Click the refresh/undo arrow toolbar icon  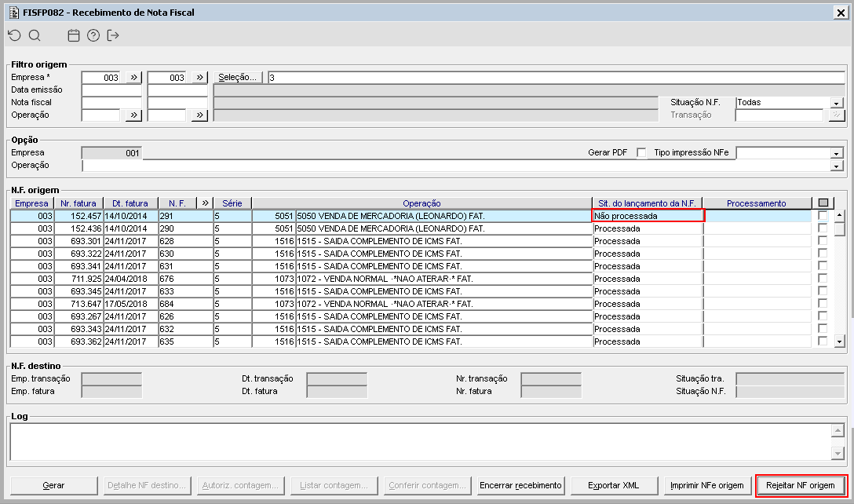[x=15, y=35]
